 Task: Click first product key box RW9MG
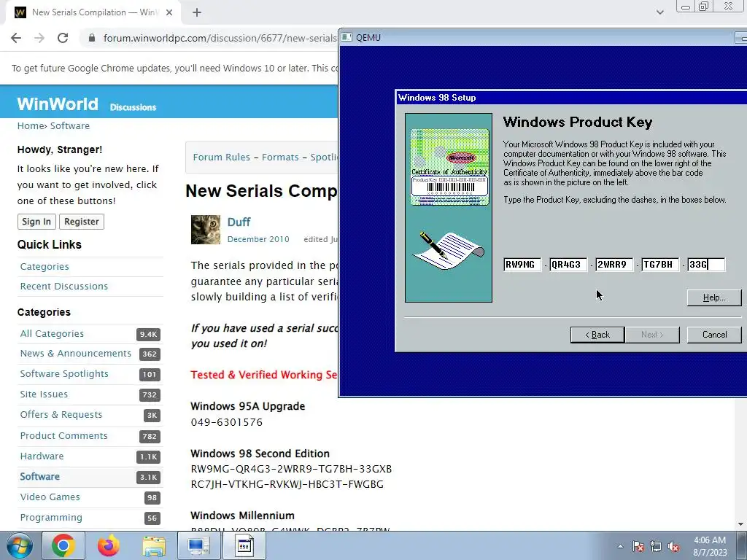522,265
